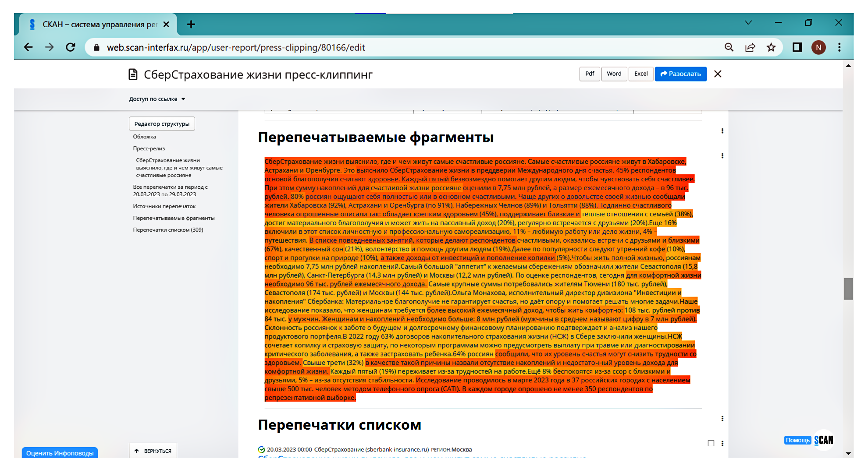
Task: Open the tab search chevron at top right
Action: [748, 22]
